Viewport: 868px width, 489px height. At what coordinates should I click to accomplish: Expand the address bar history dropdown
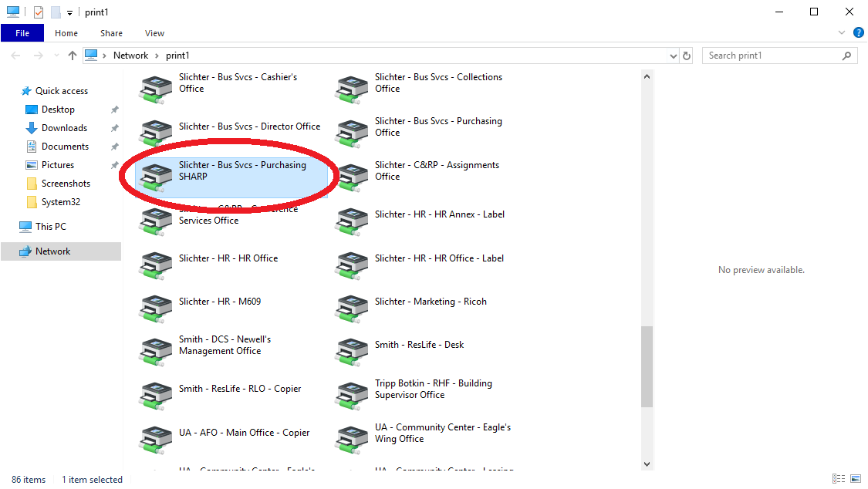673,56
